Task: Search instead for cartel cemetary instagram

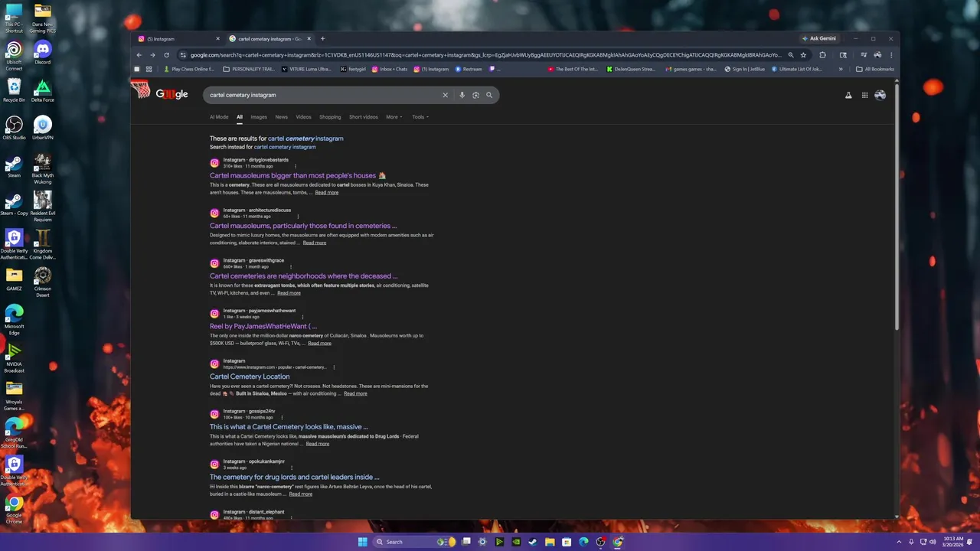Action: [285, 147]
